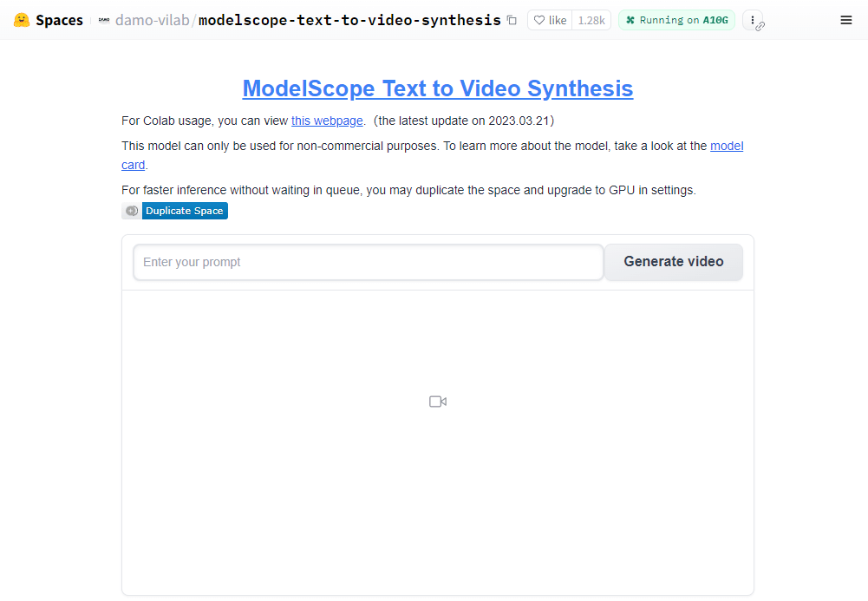
Task: Click the icon left of Duplicate Space
Action: point(131,211)
